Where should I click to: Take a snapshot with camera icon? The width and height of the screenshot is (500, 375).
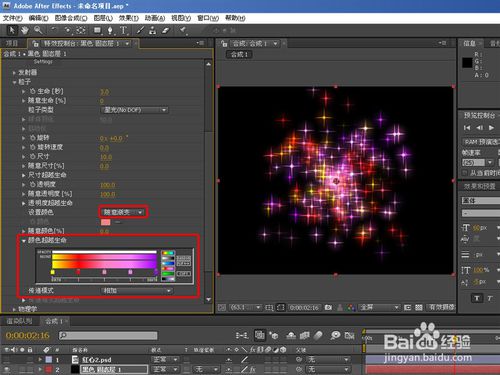(x=328, y=307)
